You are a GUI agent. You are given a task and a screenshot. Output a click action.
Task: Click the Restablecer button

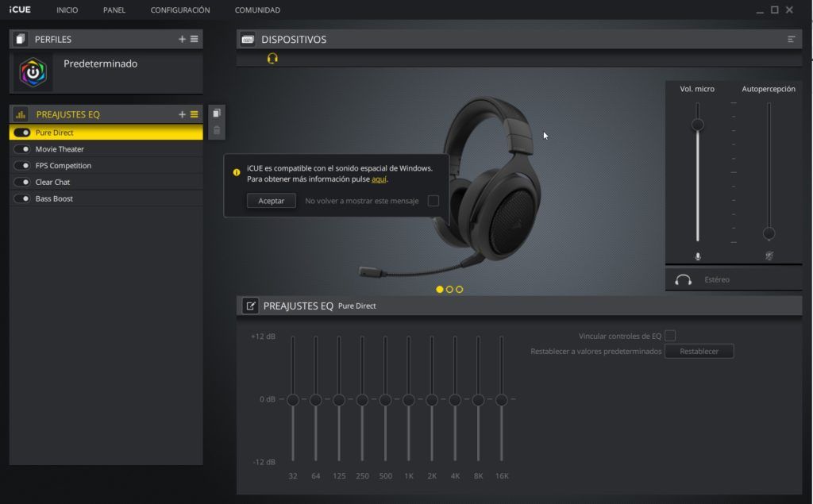pos(699,351)
